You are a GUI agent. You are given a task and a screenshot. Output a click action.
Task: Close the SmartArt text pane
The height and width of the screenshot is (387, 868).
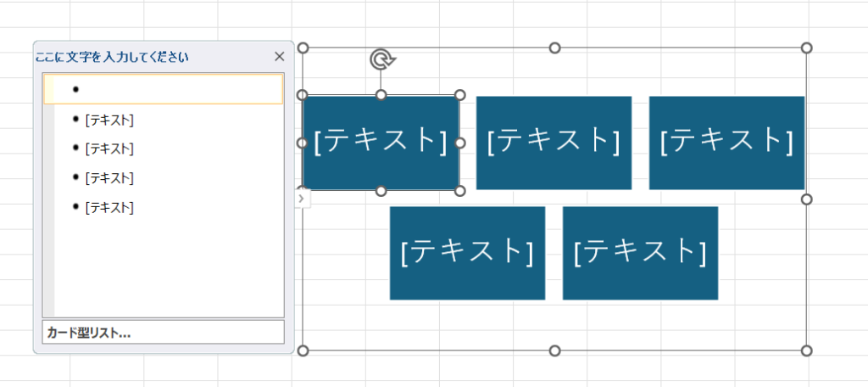(x=280, y=57)
